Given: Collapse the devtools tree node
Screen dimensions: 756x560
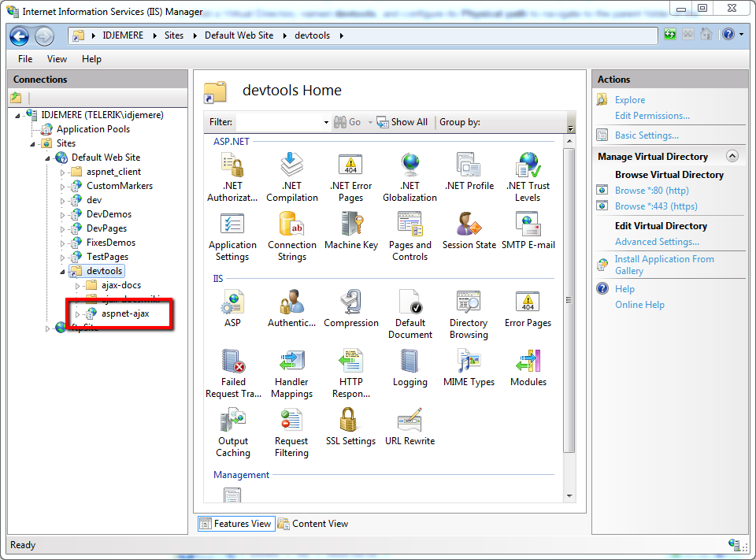Looking at the screenshot, I should pyautogui.click(x=63, y=271).
